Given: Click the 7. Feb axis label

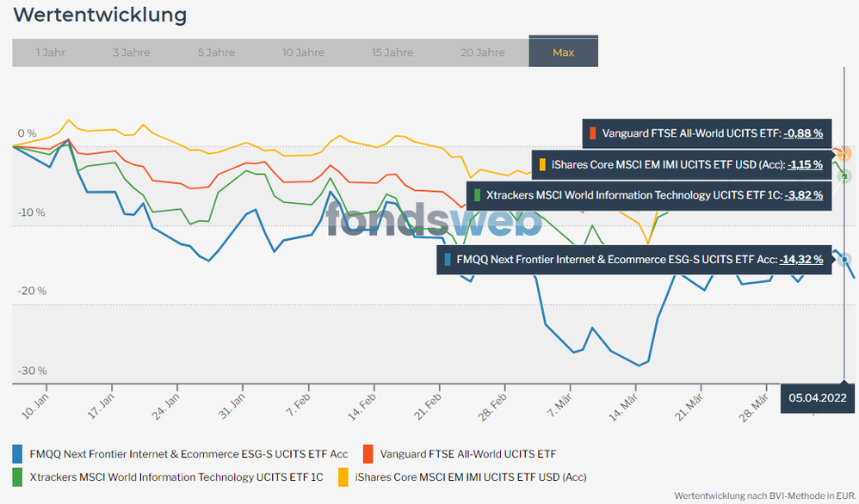Looking at the screenshot, I should (298, 404).
